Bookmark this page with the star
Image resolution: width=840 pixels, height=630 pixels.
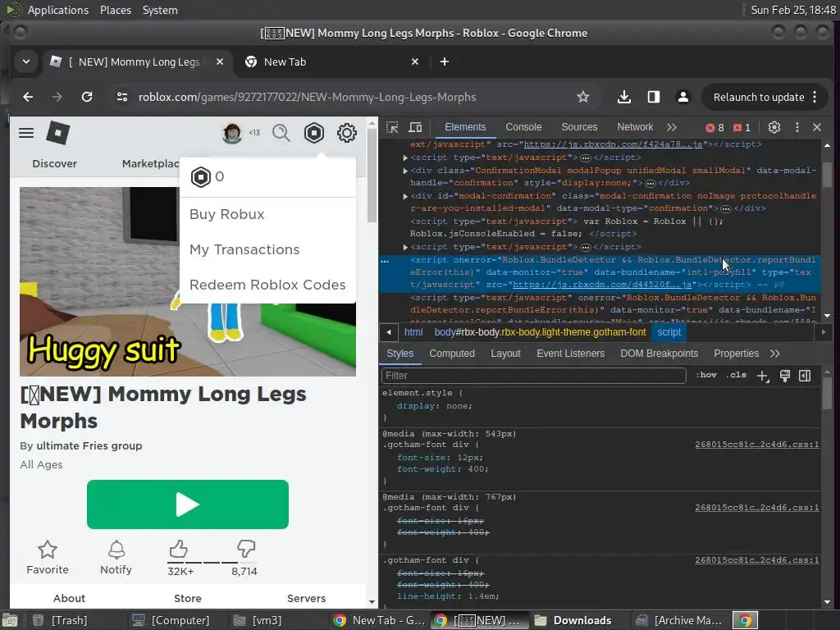[x=583, y=97]
